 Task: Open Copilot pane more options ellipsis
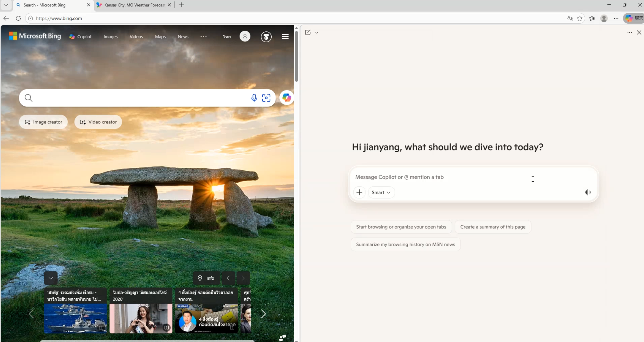pyautogui.click(x=630, y=33)
